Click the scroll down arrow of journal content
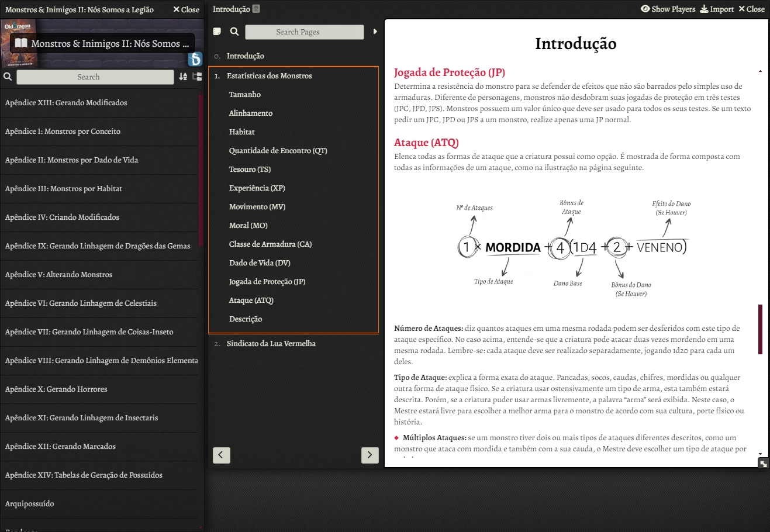The height and width of the screenshot is (532, 770). (x=760, y=454)
